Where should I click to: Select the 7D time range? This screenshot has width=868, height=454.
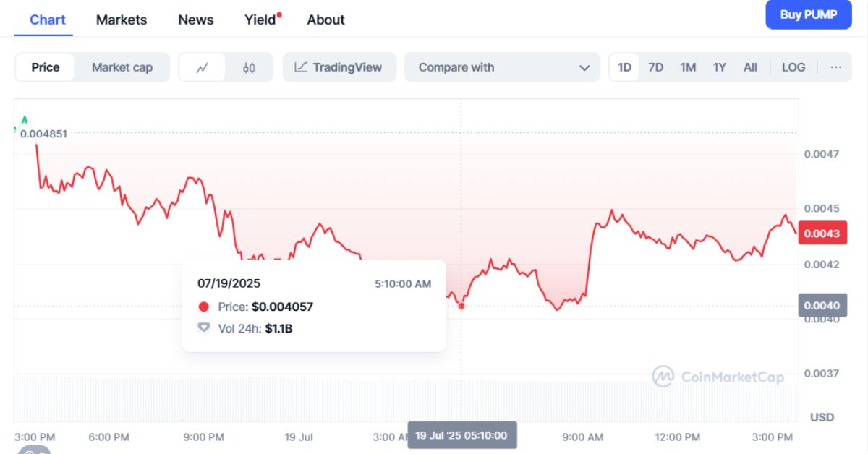[x=655, y=67]
